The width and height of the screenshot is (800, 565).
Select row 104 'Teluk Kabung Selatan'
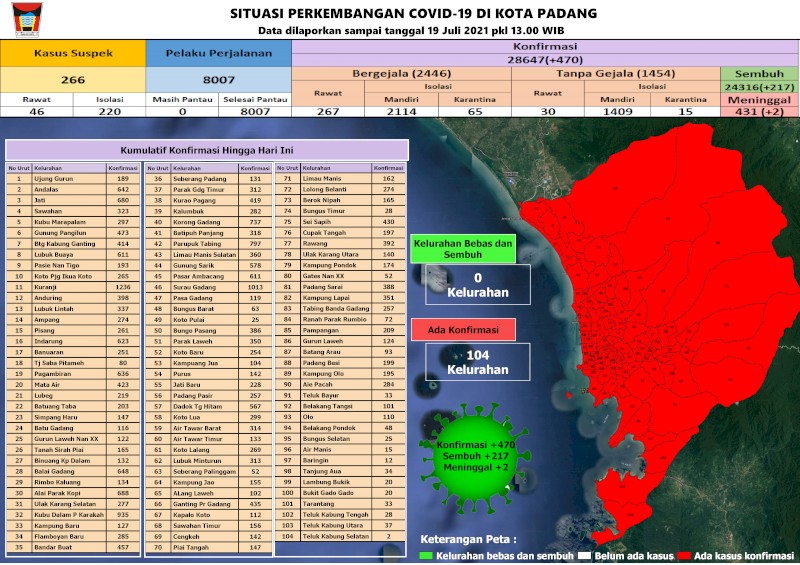[340, 536]
